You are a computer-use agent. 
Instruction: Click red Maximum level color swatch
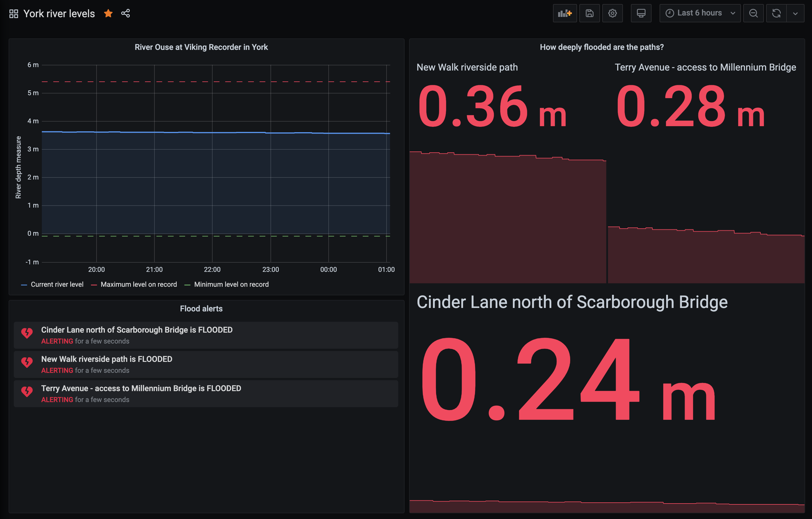(94, 285)
